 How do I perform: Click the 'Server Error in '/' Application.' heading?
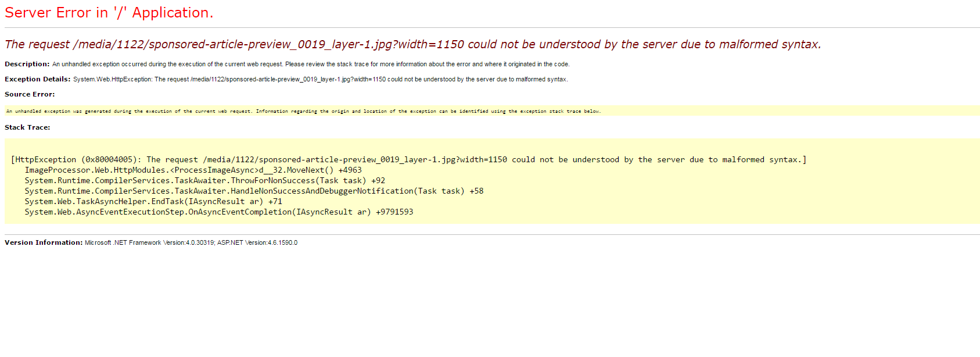click(x=109, y=13)
